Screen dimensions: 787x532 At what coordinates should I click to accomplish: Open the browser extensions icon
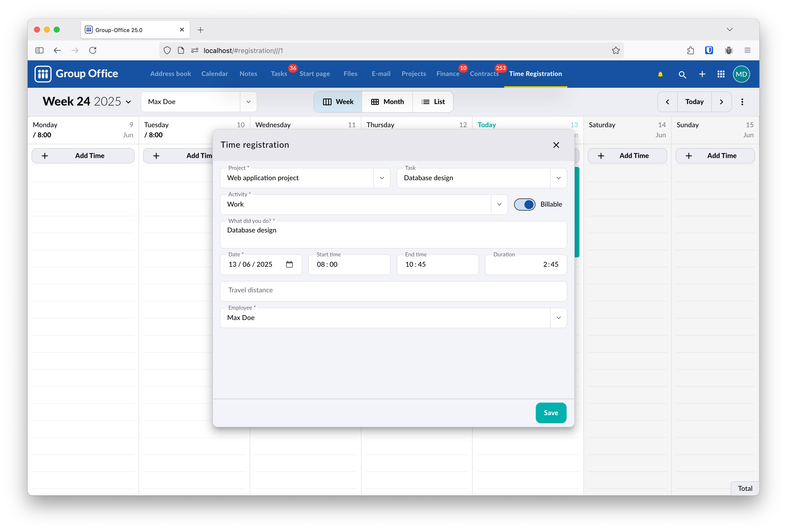click(691, 51)
